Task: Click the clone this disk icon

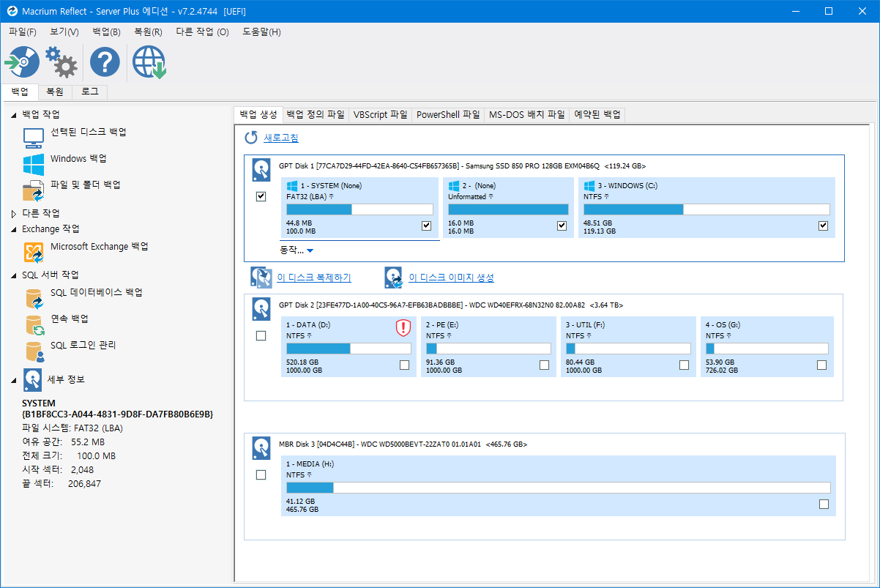Action: click(261, 278)
